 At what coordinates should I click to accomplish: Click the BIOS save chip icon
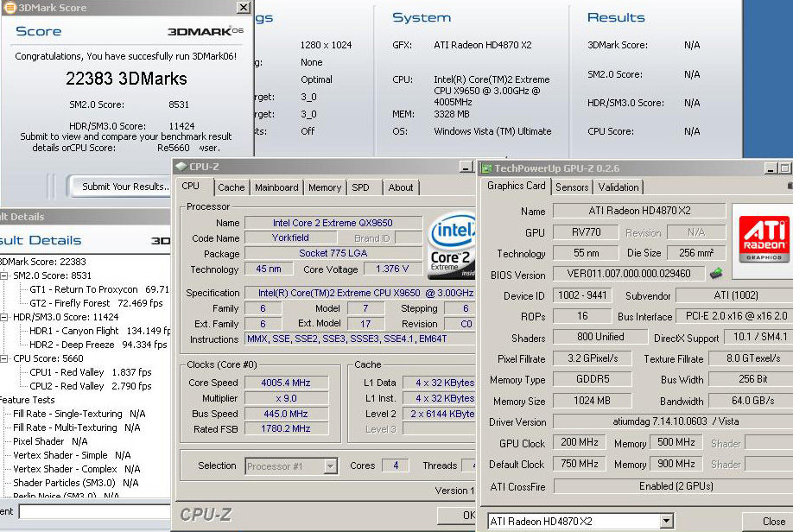click(x=716, y=274)
